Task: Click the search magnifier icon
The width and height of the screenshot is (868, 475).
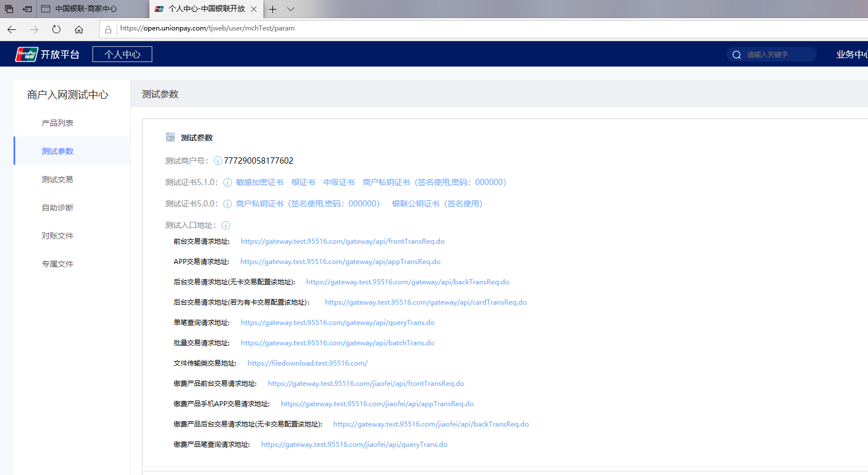Action: click(x=737, y=55)
